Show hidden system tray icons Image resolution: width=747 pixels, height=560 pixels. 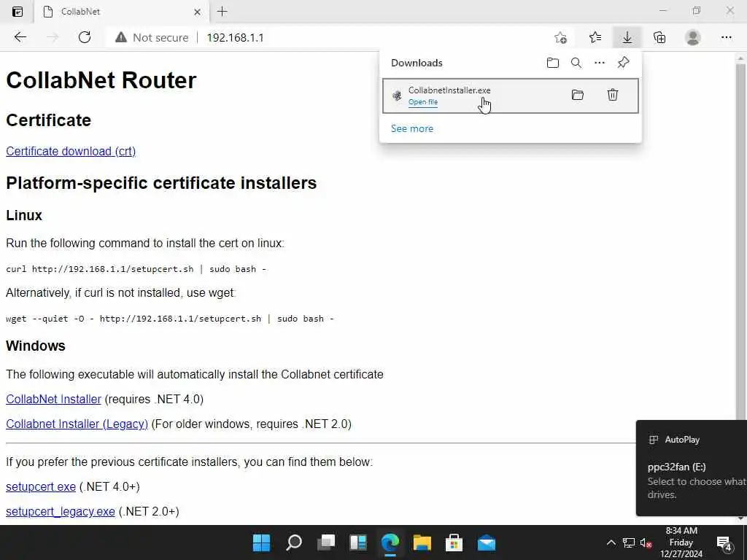tap(611, 542)
